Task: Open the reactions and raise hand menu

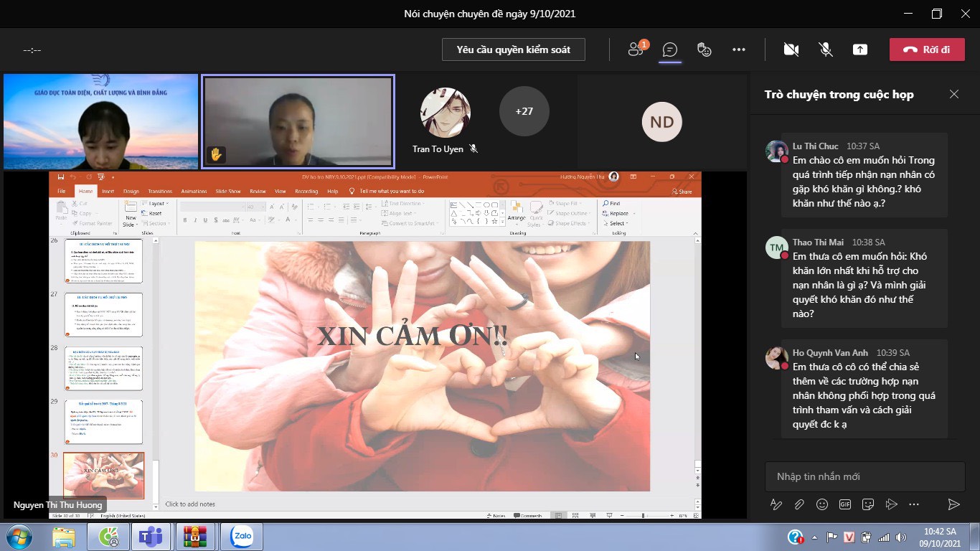Action: [705, 50]
